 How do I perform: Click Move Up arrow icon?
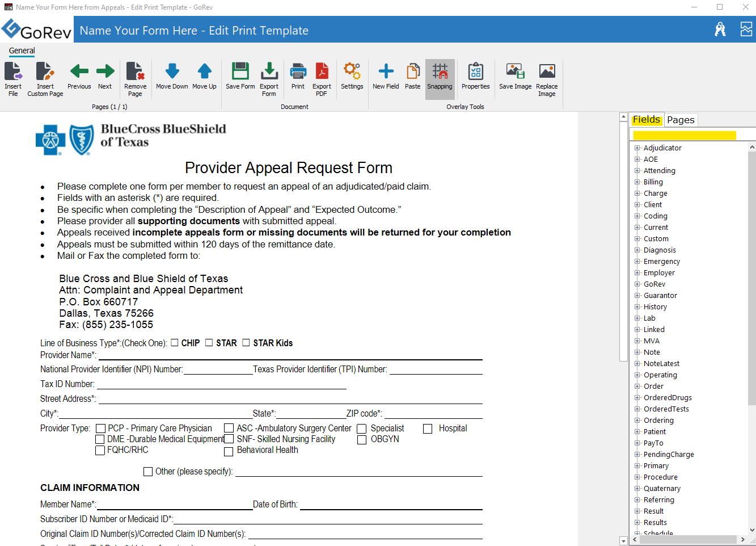pyautogui.click(x=204, y=71)
